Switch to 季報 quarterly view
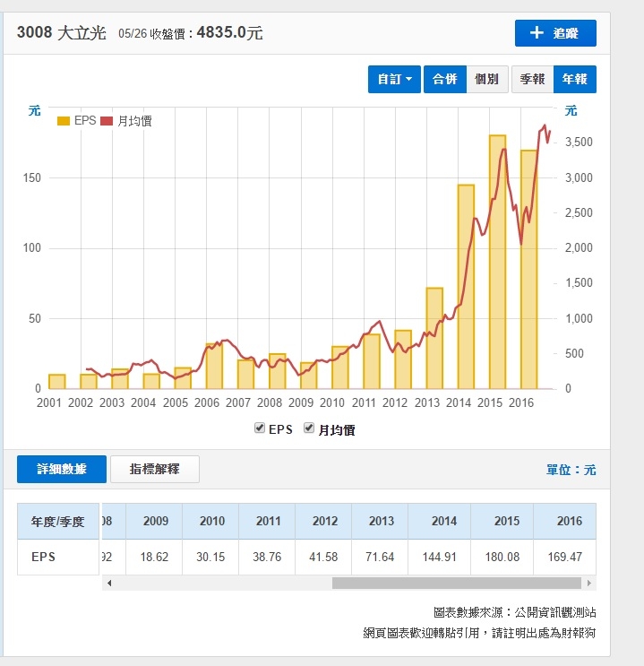 (532, 79)
